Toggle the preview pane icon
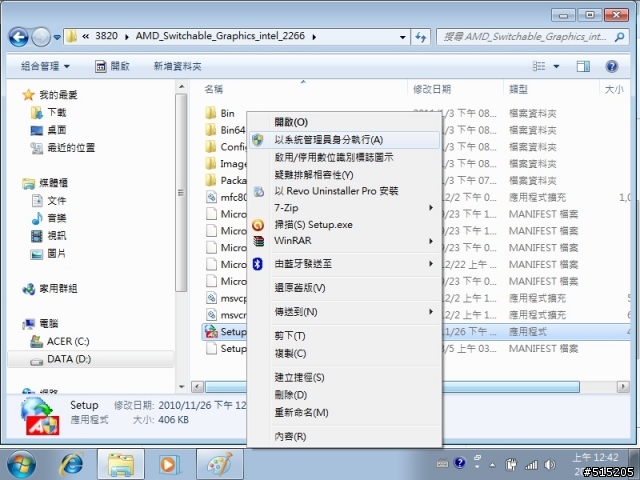 point(583,66)
